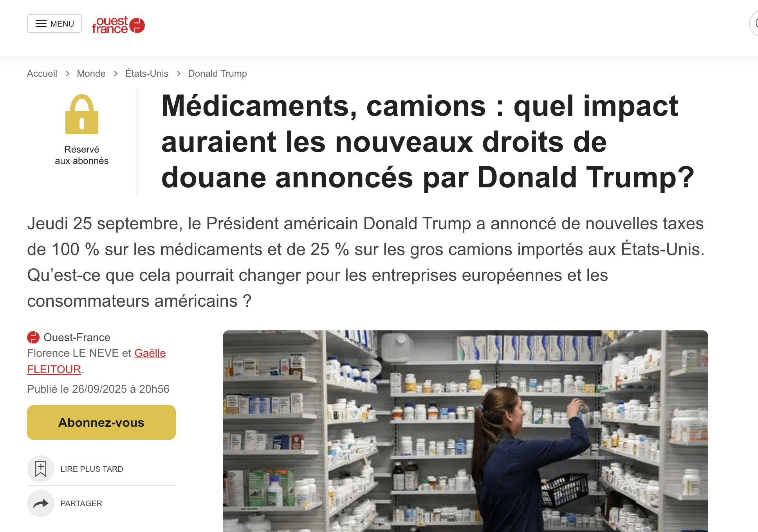Go to Accueil breadcrumb
Screen dimensions: 758x532
[x=42, y=74]
